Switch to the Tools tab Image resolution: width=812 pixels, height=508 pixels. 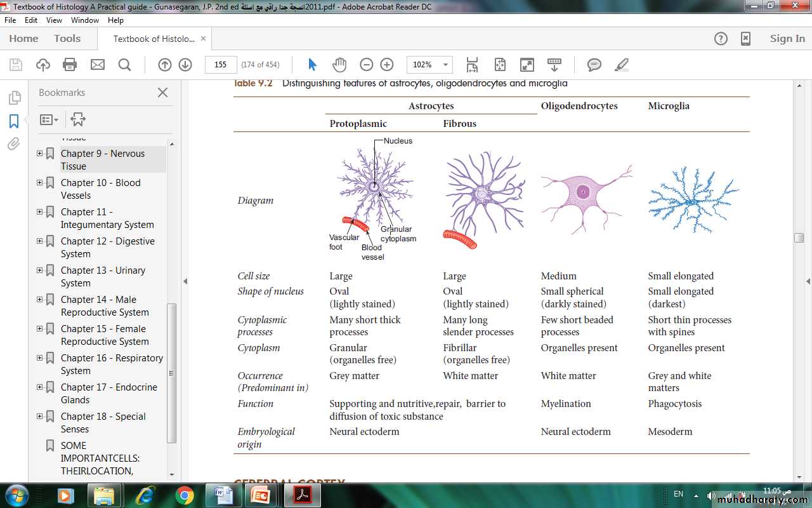tap(67, 39)
